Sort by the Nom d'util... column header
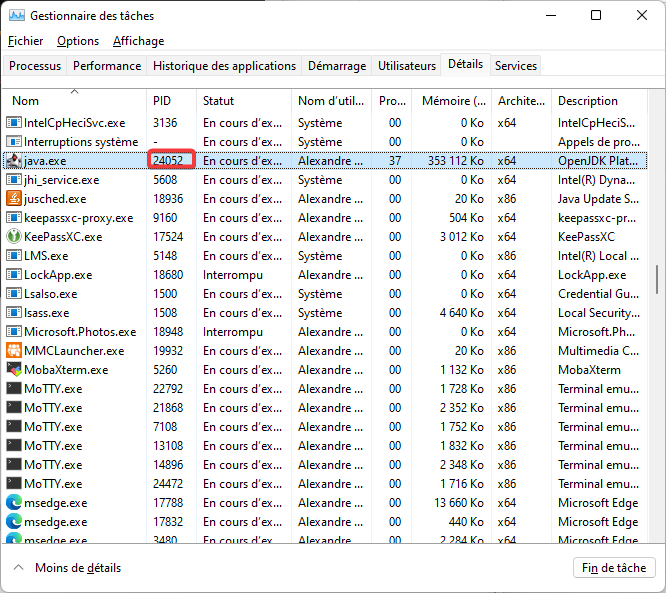 (331, 101)
